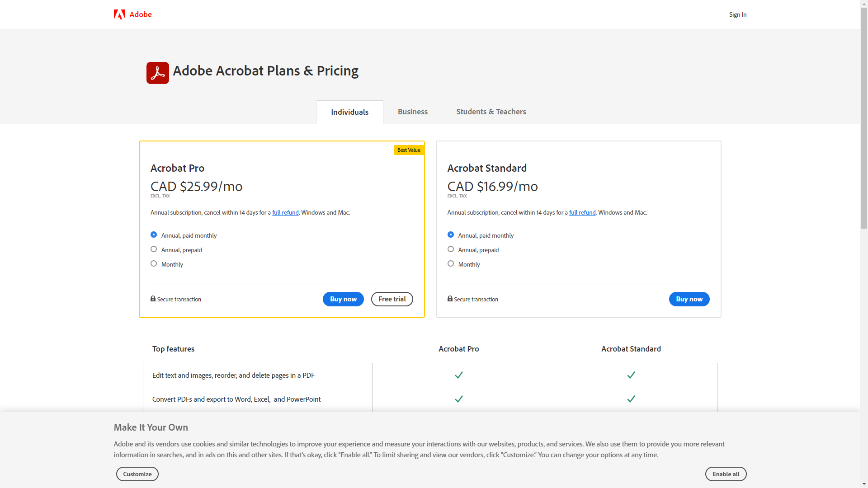
Task: Click Customize in the cookie banner
Action: point(137,474)
